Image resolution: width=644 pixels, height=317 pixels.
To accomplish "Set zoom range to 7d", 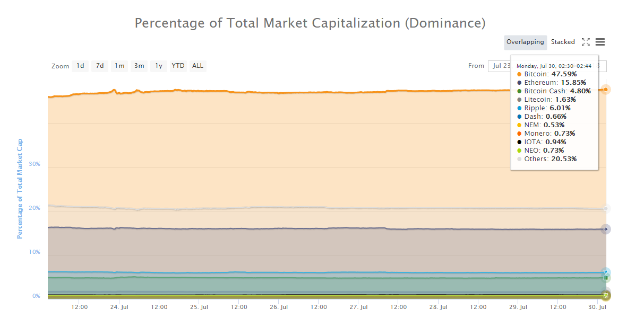I will click(100, 66).
